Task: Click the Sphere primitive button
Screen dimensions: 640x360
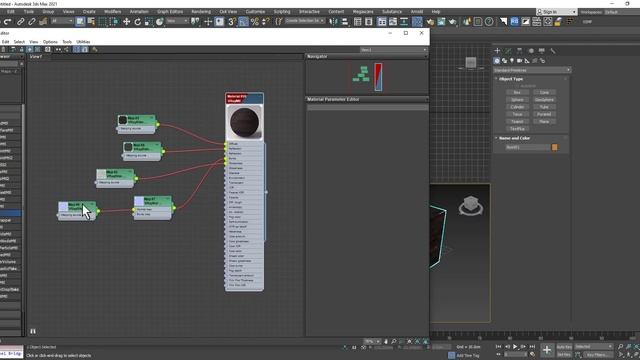Action: click(x=517, y=100)
